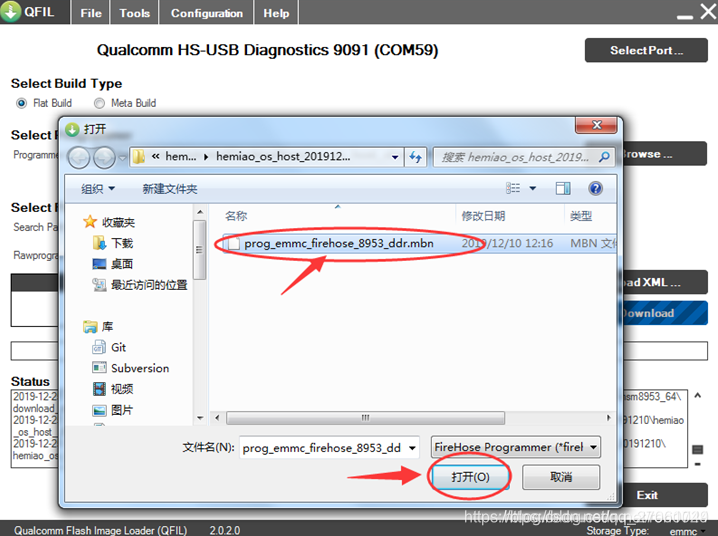This screenshot has width=718, height=536.
Task: Click the 取消 cancel button
Action: point(561,477)
